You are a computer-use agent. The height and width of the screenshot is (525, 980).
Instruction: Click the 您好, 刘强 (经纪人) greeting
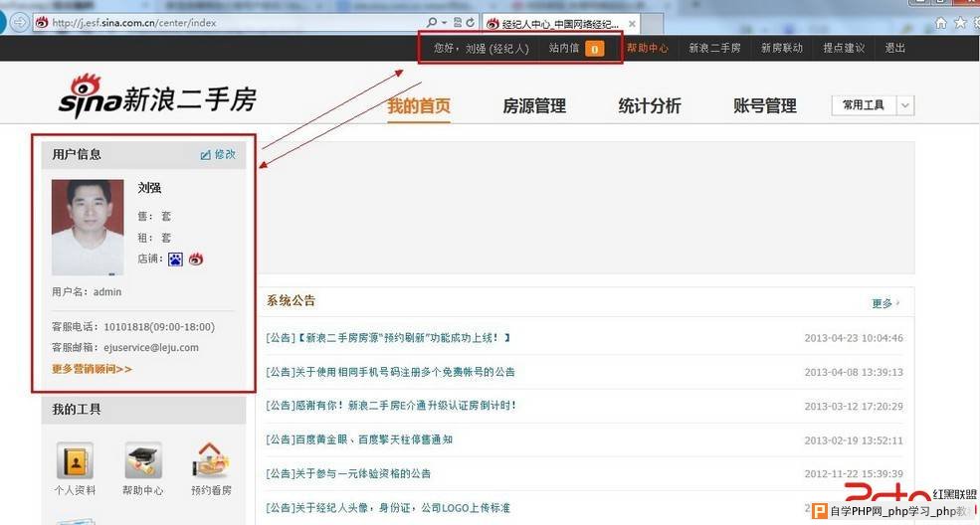(482, 48)
